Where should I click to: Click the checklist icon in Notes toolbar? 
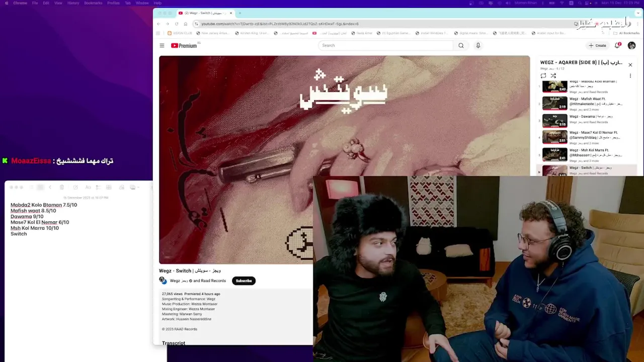tap(98, 187)
